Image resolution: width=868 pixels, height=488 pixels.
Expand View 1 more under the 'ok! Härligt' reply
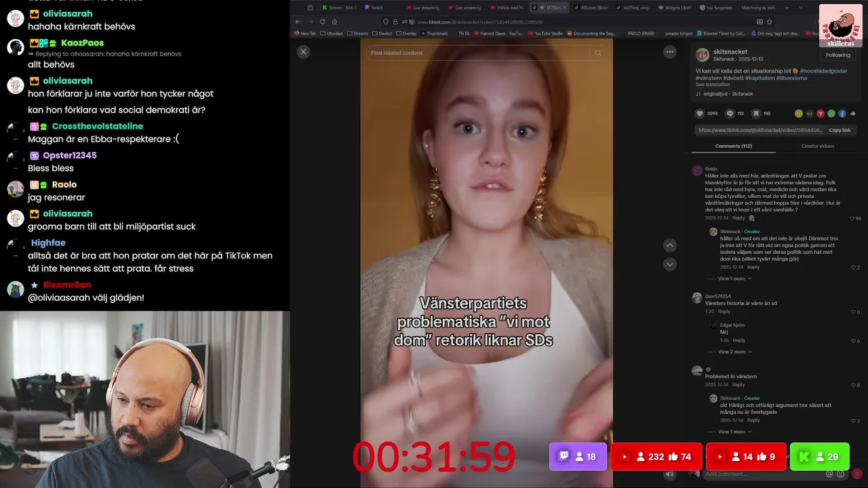tap(734, 432)
